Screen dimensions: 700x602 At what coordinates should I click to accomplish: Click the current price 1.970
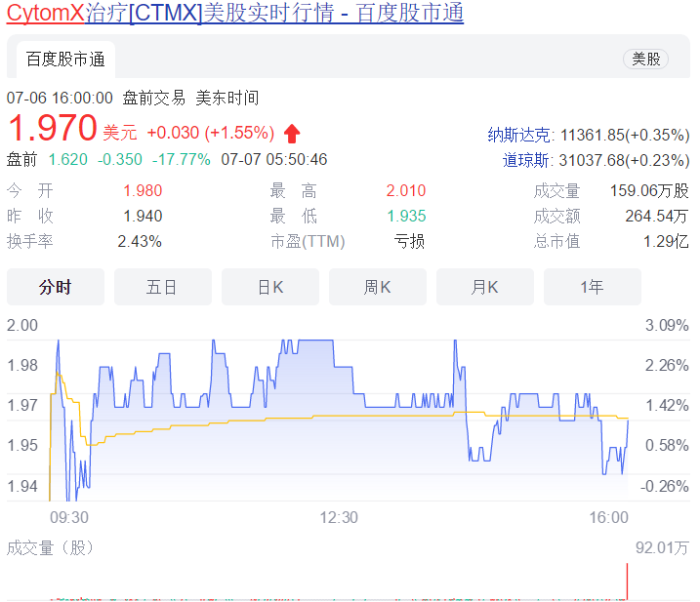point(52,129)
